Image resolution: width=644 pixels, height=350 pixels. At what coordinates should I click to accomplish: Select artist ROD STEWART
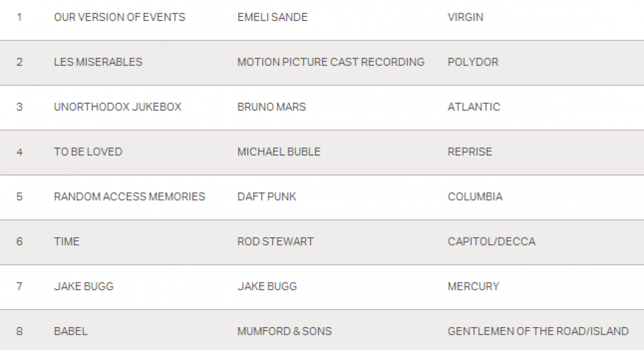276,241
